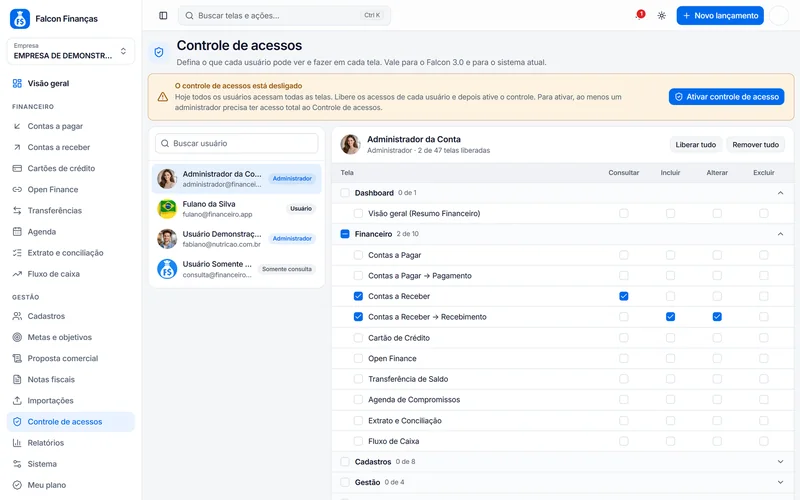
Task: Click the Importações upload icon
Action: [x=17, y=401]
